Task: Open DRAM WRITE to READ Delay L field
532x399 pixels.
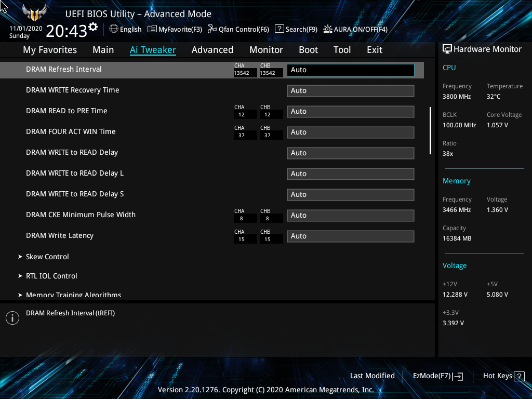Action: pyautogui.click(x=351, y=174)
